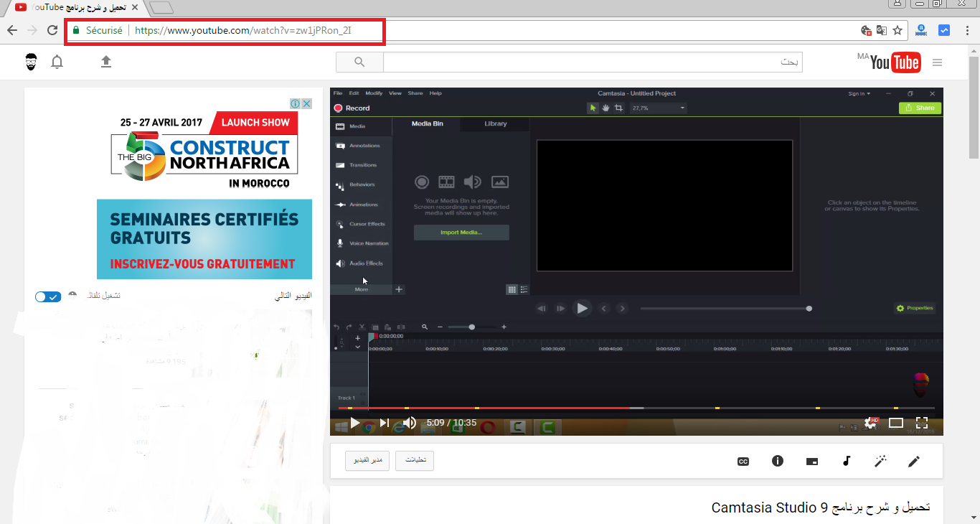Click the youtube.com URL in the address bar
980x524 pixels.
point(243,31)
